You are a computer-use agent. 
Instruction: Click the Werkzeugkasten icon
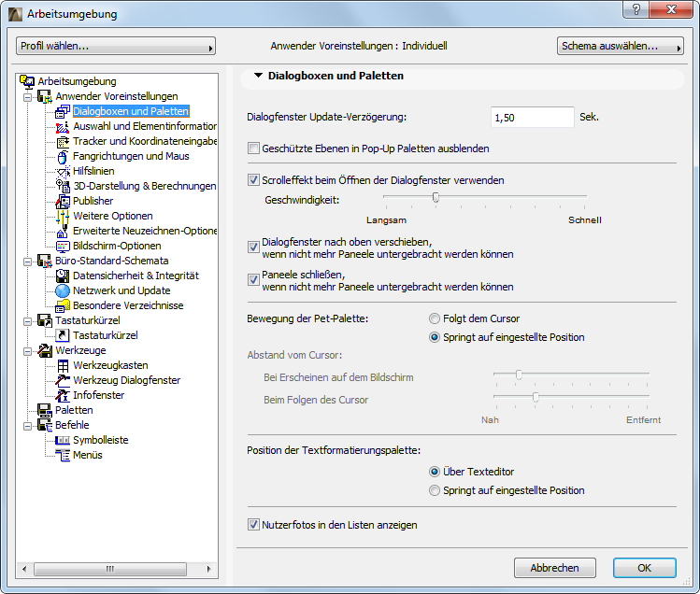pos(63,365)
